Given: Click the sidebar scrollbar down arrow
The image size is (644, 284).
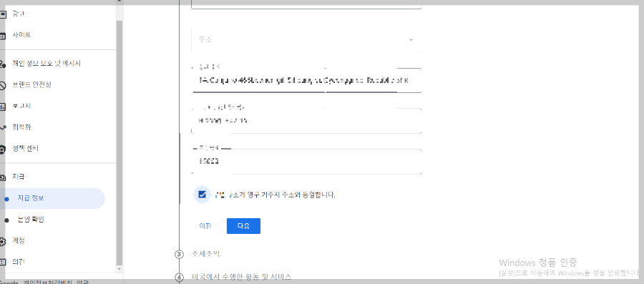Looking at the screenshot, I should coord(119,269).
